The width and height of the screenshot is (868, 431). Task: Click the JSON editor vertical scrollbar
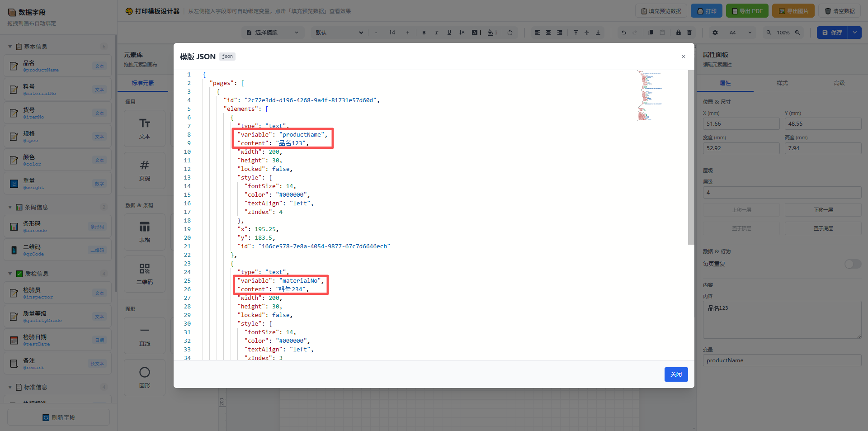click(x=691, y=157)
